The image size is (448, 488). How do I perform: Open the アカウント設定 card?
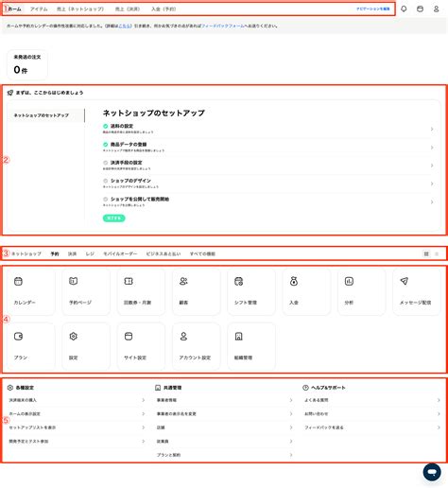click(x=197, y=346)
